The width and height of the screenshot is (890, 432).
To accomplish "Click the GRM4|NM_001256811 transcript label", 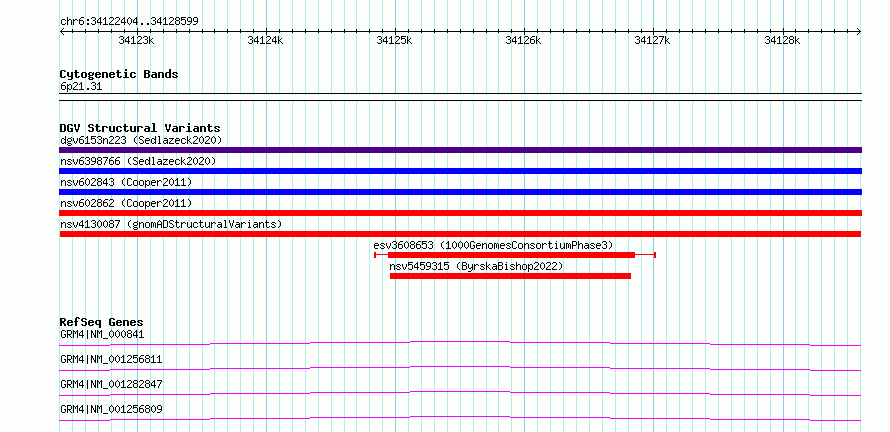I will coord(111,359).
